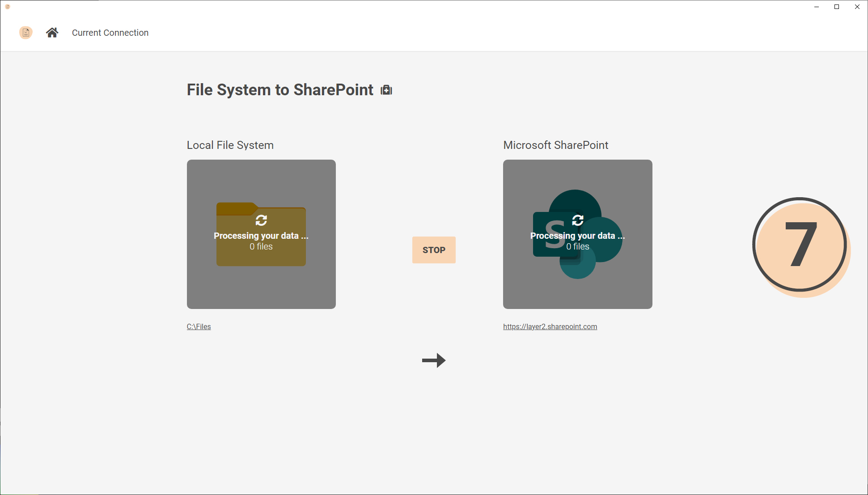Click the large number 7 circle
The height and width of the screenshot is (495, 868).
[800, 245]
